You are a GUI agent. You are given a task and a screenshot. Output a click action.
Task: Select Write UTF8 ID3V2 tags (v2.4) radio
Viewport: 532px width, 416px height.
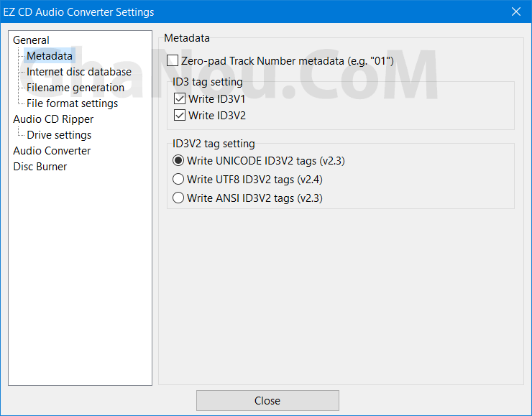178,179
